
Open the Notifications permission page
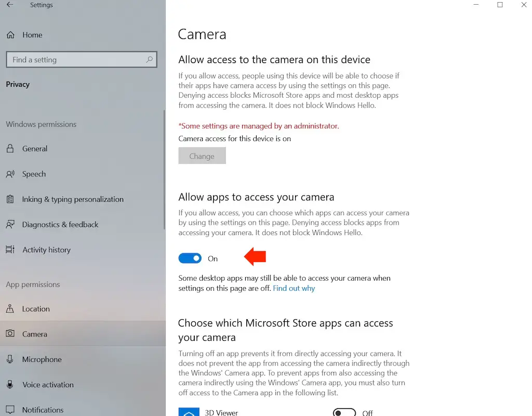(43, 410)
